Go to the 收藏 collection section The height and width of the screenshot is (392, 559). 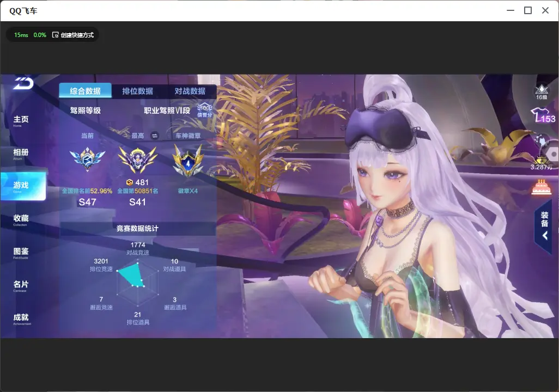click(21, 220)
